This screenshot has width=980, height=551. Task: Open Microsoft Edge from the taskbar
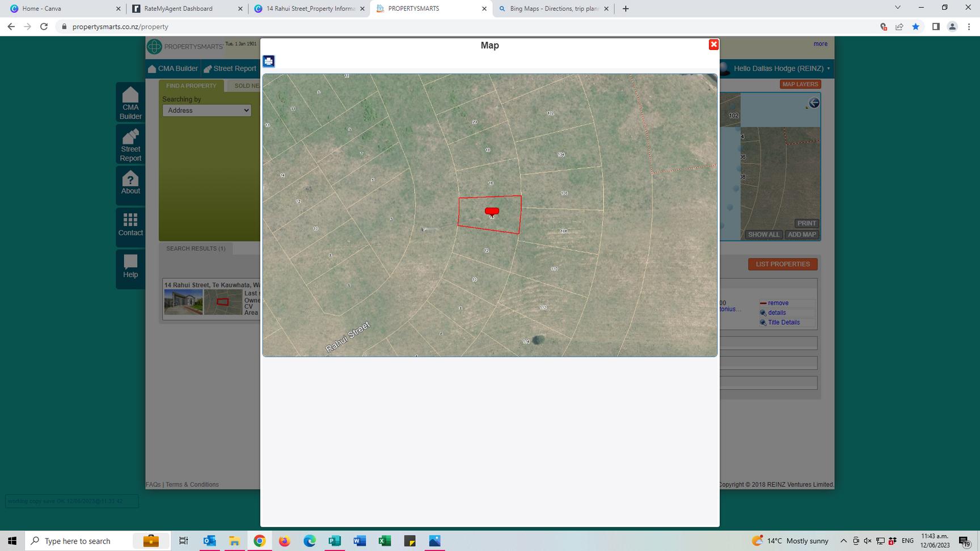coord(309,541)
